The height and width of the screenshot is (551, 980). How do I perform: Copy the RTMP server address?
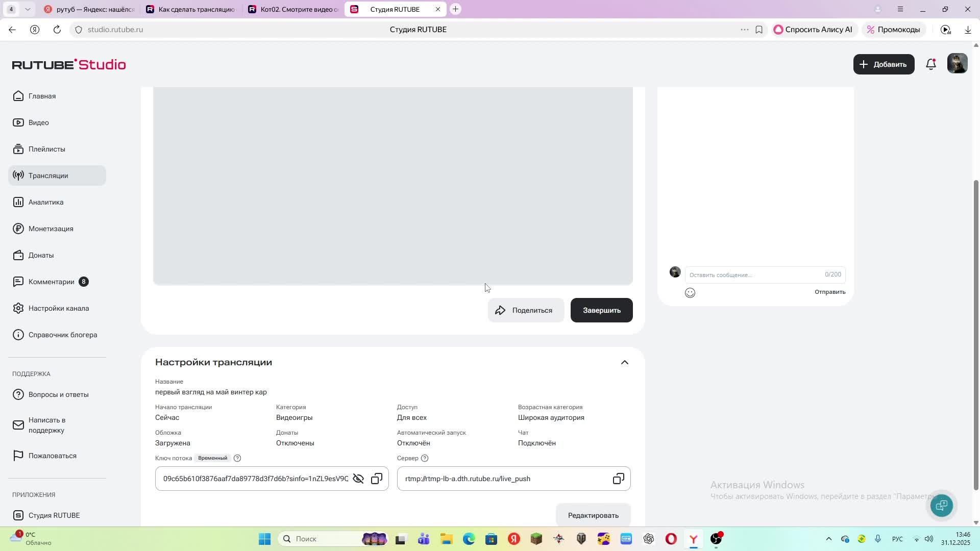coord(618,479)
